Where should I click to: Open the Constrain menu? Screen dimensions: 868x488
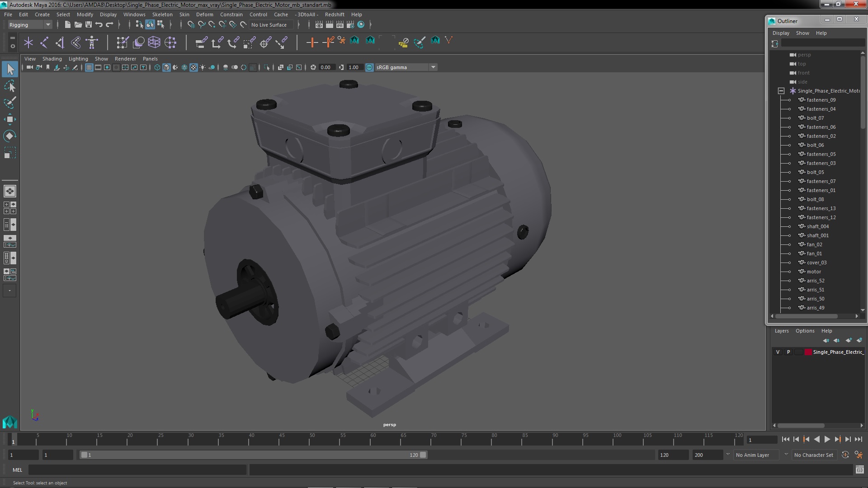tap(231, 14)
